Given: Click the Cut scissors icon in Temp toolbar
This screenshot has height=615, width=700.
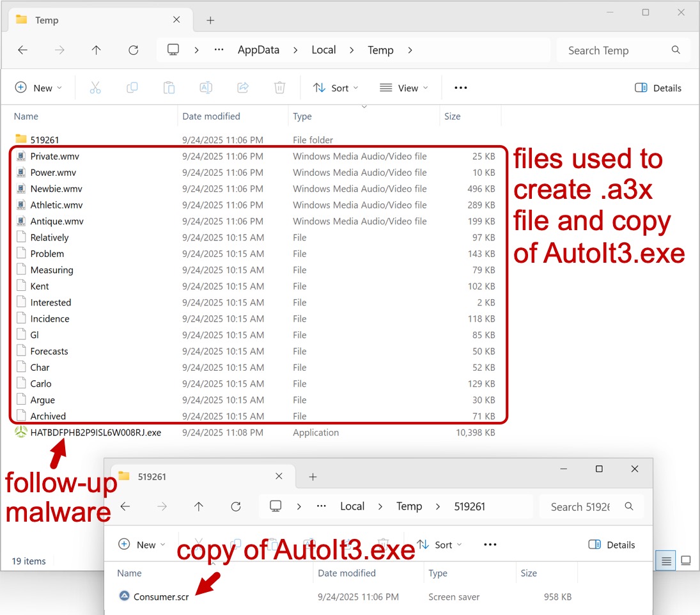Looking at the screenshot, I should click(x=95, y=88).
